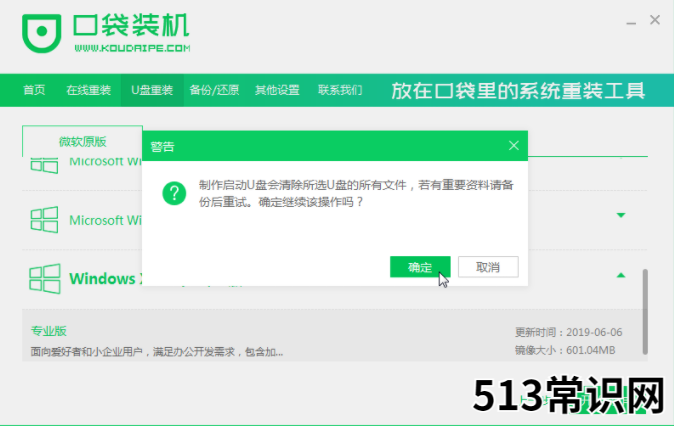Click the 警告 dialog title
The height and width of the screenshot is (426, 674).
click(x=162, y=147)
